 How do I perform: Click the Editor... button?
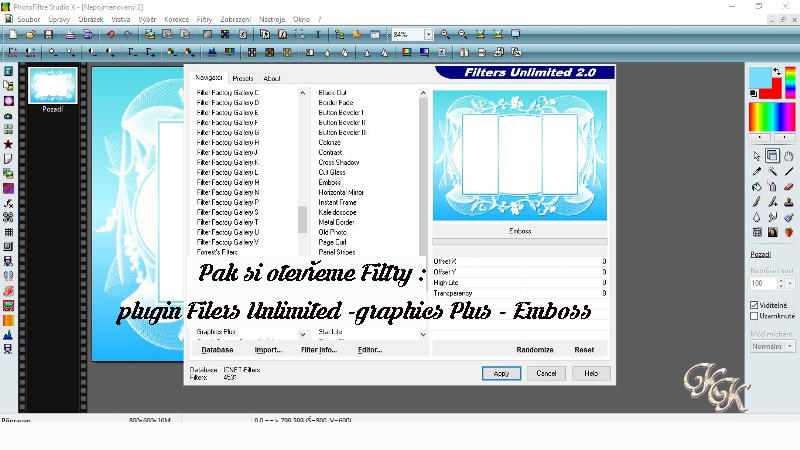[x=370, y=349]
